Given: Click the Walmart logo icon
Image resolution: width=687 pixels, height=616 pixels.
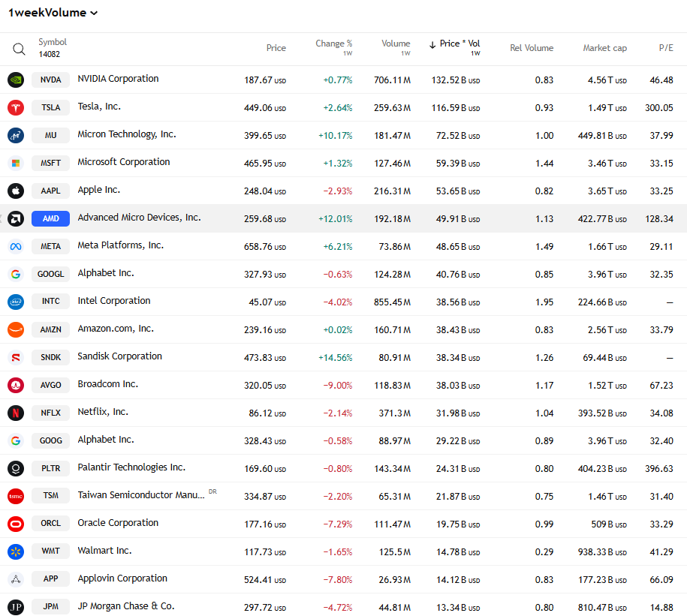Looking at the screenshot, I should tap(16, 551).
